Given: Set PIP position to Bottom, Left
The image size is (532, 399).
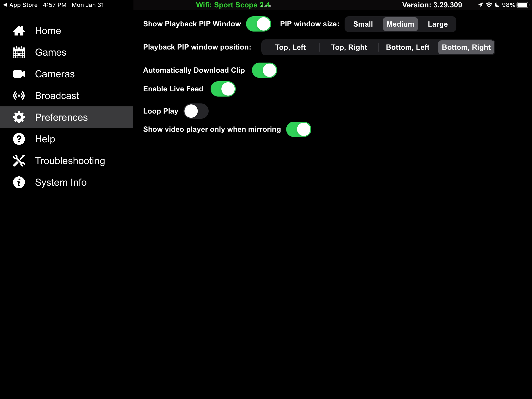Looking at the screenshot, I should 408,47.
